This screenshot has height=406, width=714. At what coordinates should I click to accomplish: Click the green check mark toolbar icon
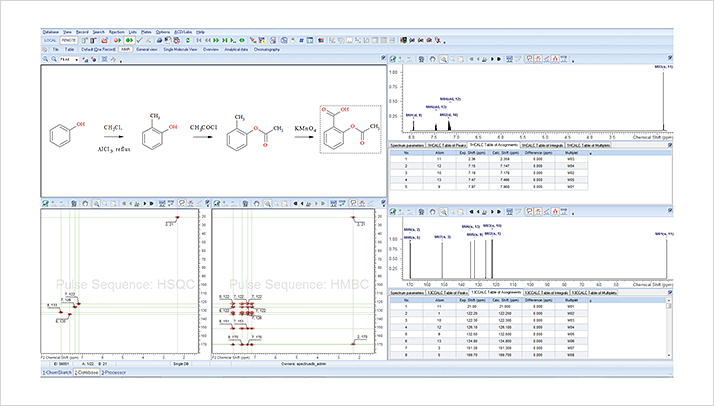pyautogui.click(x=139, y=41)
